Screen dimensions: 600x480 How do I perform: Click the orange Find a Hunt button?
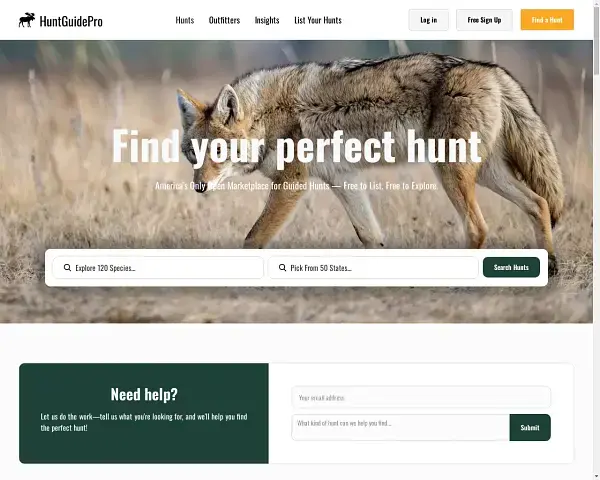(547, 20)
